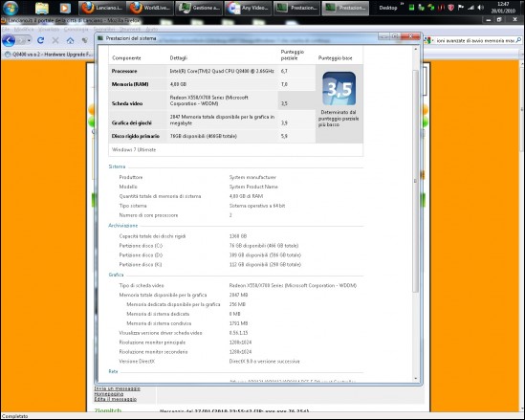525x420 pixels.
Task: Click the Memoria di sistema condivisa label
Action: [159, 323]
